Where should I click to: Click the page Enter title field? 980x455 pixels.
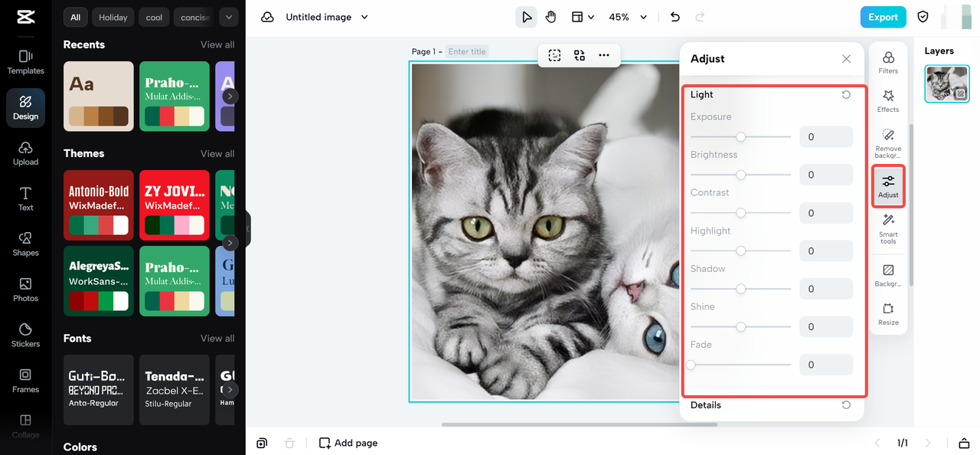tap(467, 51)
